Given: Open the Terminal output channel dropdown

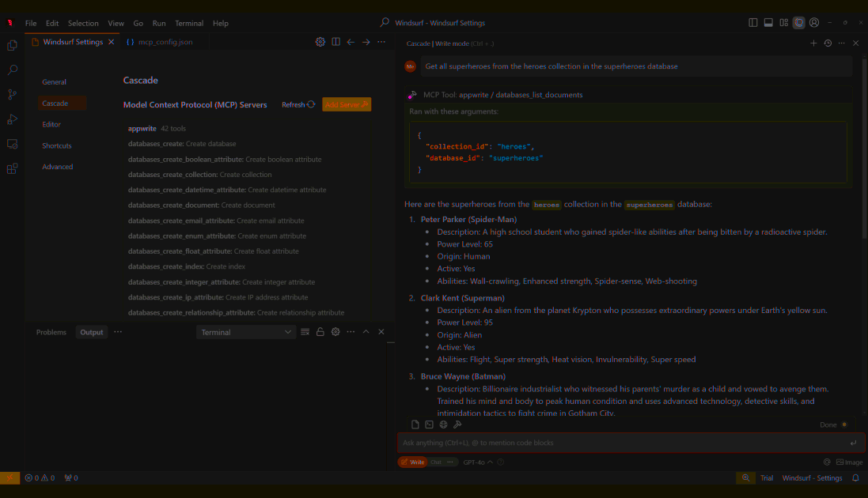Looking at the screenshot, I should 245,332.
